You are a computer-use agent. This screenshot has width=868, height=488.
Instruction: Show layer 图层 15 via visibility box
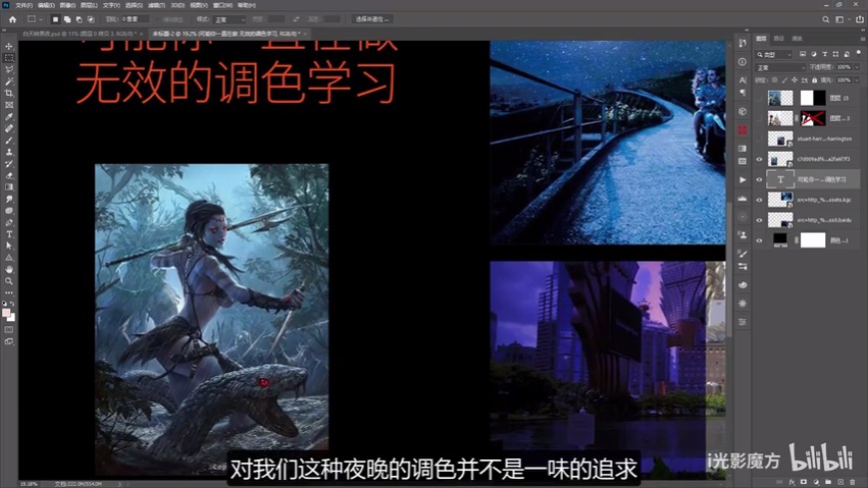759,98
